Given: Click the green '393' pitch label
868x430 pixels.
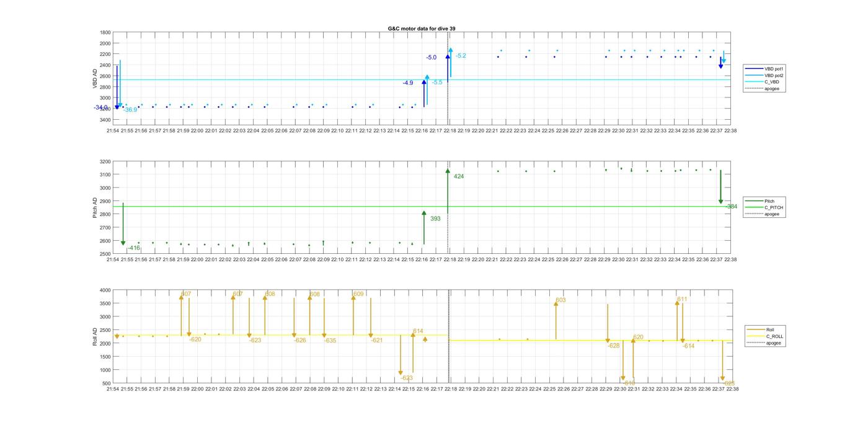Looking at the screenshot, I should click(x=435, y=218).
